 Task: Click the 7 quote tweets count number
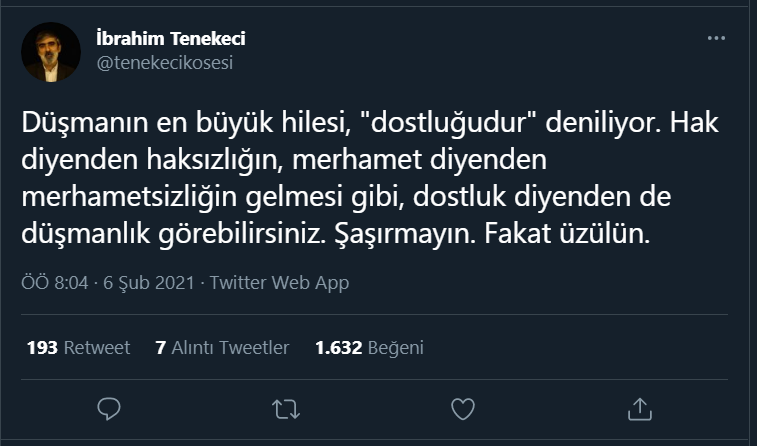[x=160, y=348]
